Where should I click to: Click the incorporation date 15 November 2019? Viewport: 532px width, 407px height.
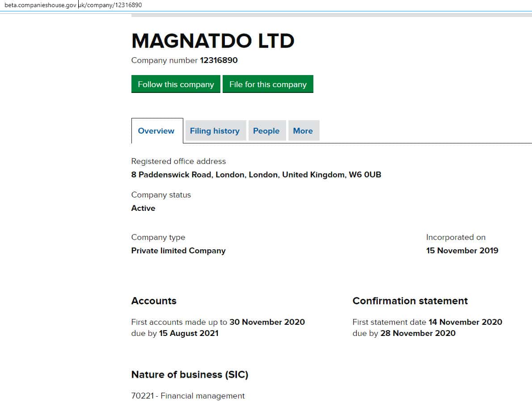pyautogui.click(x=462, y=251)
